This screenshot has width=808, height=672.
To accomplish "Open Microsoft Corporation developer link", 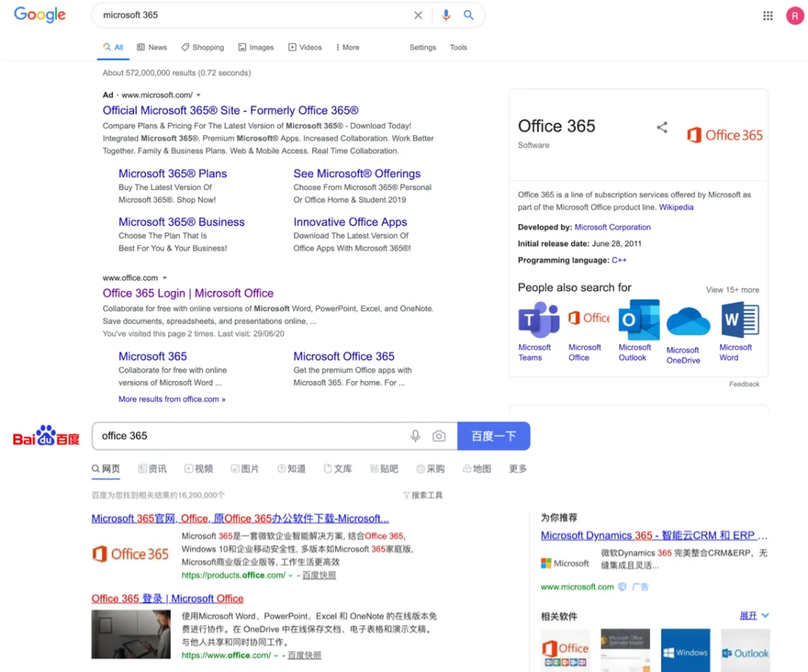I will coord(613,227).
